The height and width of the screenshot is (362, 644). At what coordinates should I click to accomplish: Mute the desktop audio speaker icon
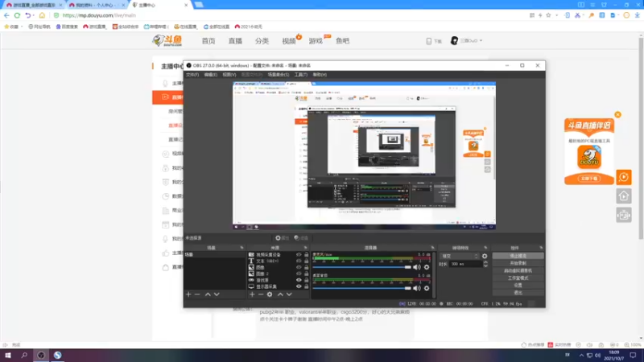[417, 288]
